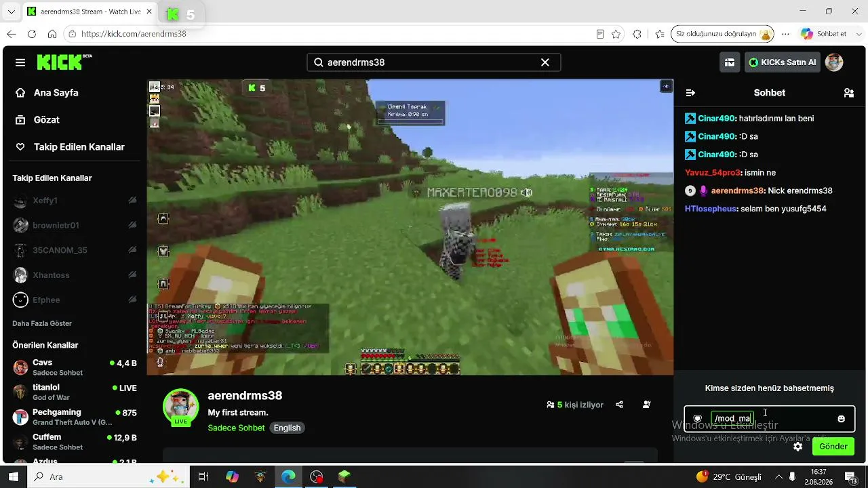Click the user-with-flag icon beside the share icon

point(647,405)
